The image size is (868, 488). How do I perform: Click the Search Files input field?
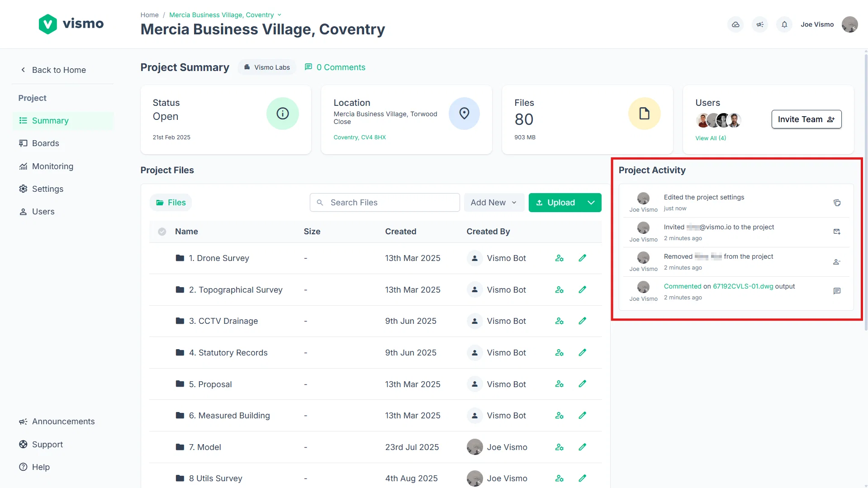click(x=384, y=203)
